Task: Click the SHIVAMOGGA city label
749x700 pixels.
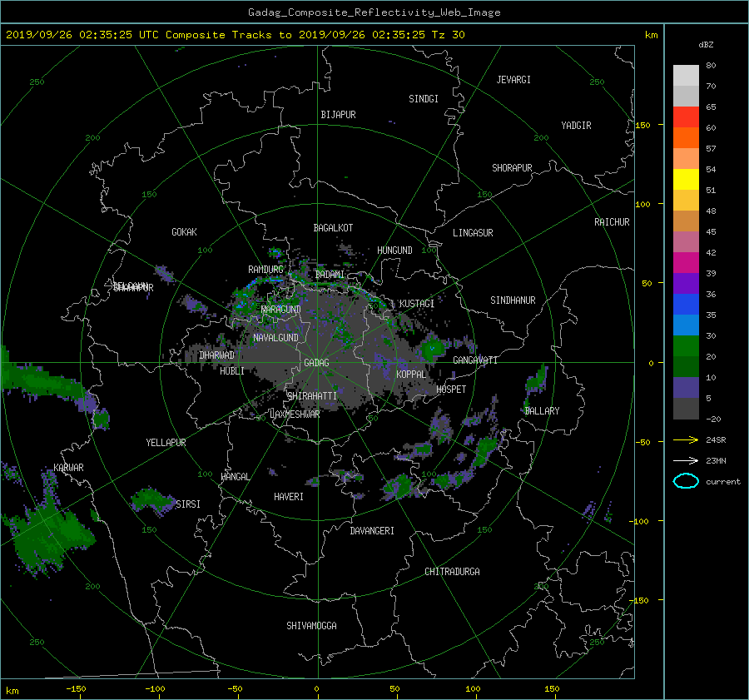Action: (311, 625)
